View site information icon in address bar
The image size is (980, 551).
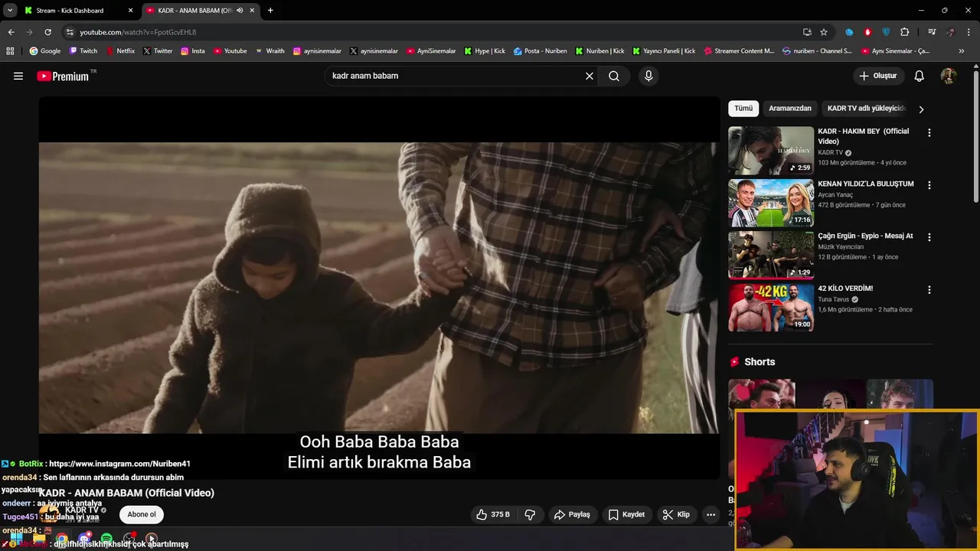click(x=70, y=32)
